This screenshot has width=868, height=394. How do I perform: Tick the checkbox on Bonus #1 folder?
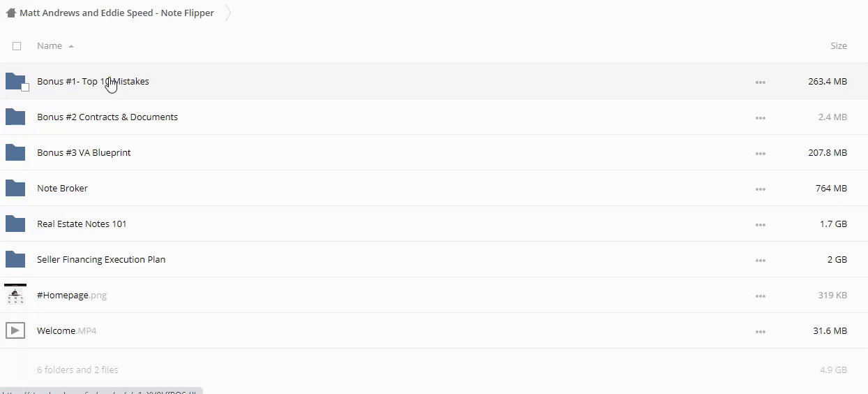click(x=25, y=87)
